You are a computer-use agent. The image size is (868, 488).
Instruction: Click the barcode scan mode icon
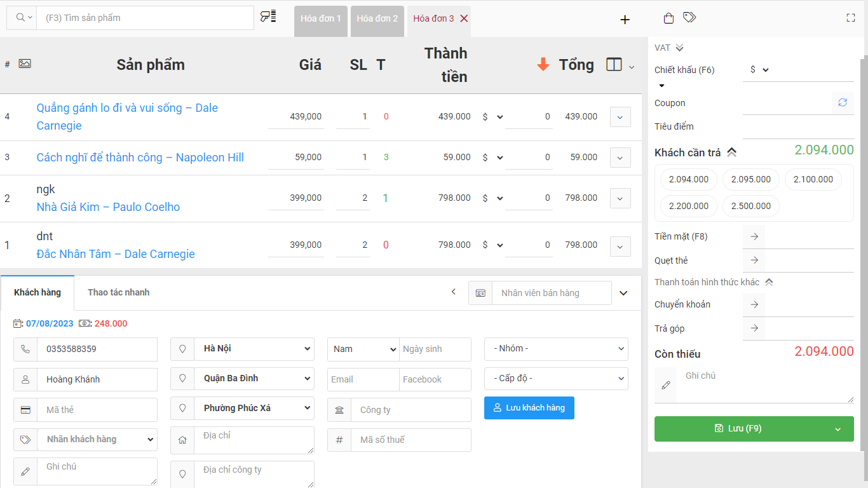coord(268,17)
